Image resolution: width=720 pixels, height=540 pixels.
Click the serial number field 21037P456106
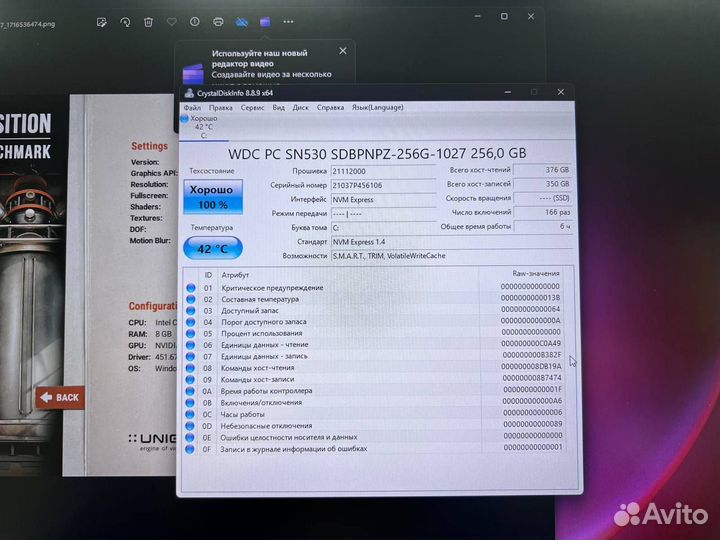tap(382, 186)
